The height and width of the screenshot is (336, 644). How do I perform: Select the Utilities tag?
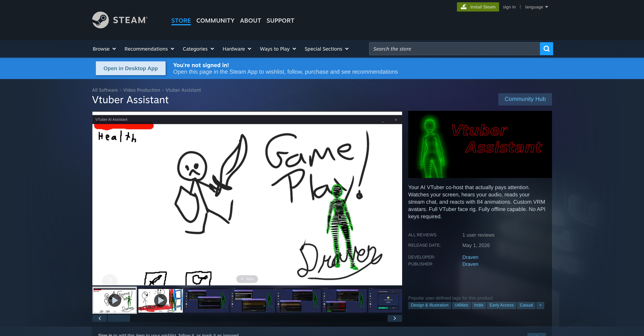[461, 305]
